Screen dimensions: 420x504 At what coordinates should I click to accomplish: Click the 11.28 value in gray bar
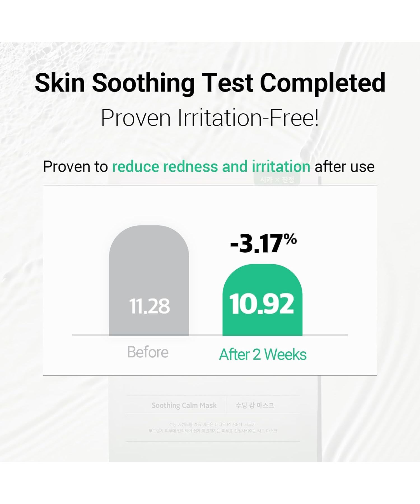[149, 306]
